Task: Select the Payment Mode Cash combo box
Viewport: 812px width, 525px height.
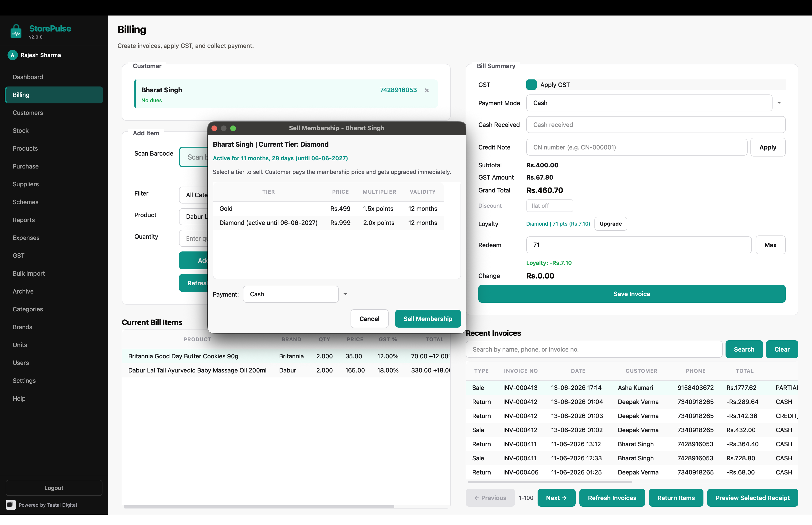Action: pos(649,103)
